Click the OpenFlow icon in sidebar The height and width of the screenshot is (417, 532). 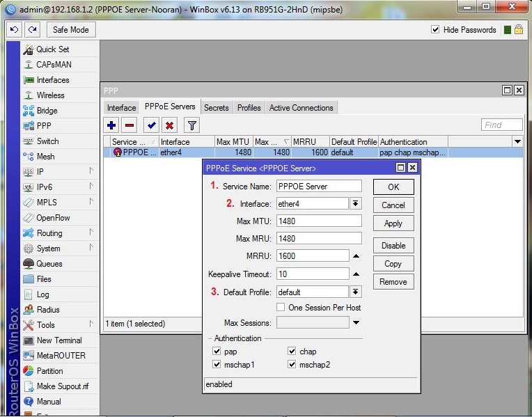point(29,218)
